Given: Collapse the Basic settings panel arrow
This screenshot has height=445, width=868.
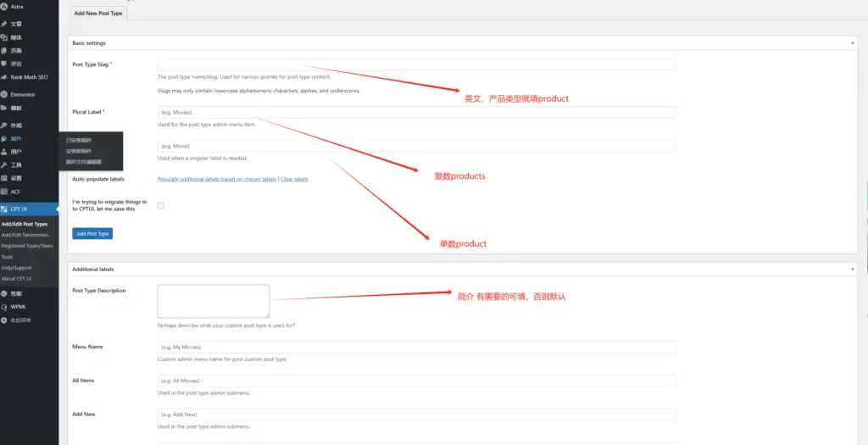Looking at the screenshot, I should [853, 42].
